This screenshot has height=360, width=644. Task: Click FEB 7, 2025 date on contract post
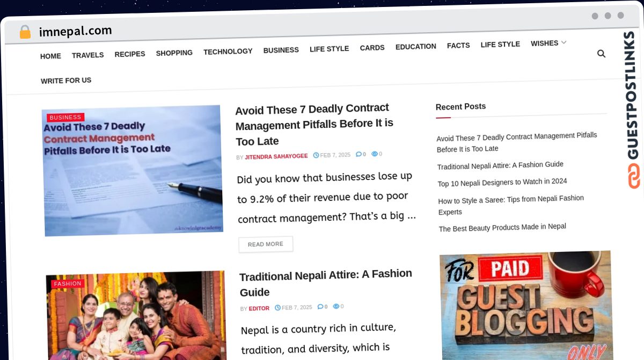[x=335, y=155]
